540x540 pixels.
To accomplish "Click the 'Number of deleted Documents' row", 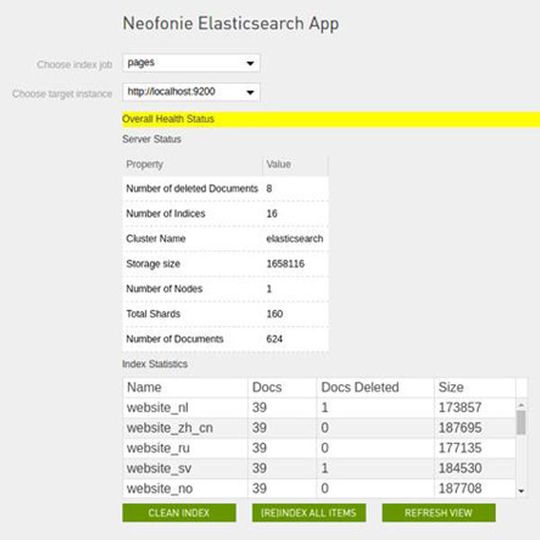I will point(226,188).
